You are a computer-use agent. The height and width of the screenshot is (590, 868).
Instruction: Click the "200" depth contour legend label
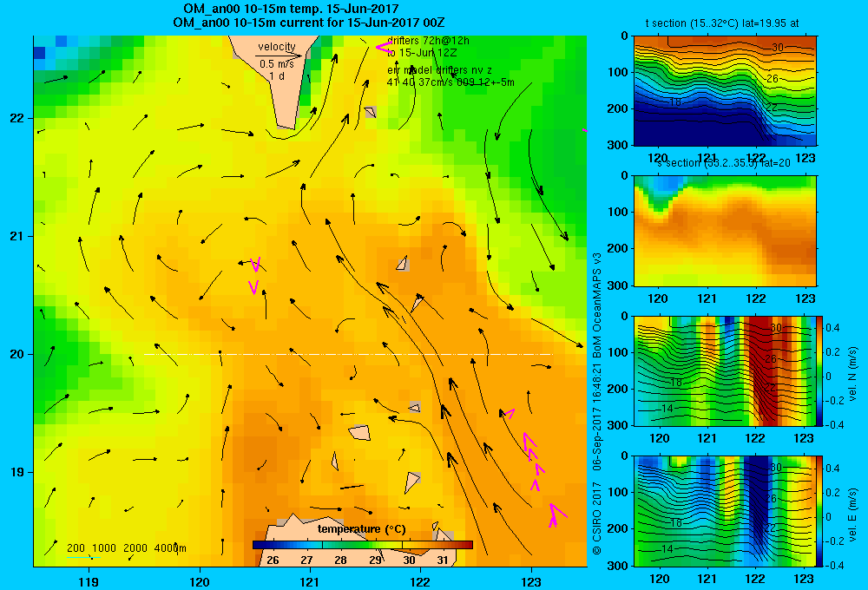click(76, 548)
